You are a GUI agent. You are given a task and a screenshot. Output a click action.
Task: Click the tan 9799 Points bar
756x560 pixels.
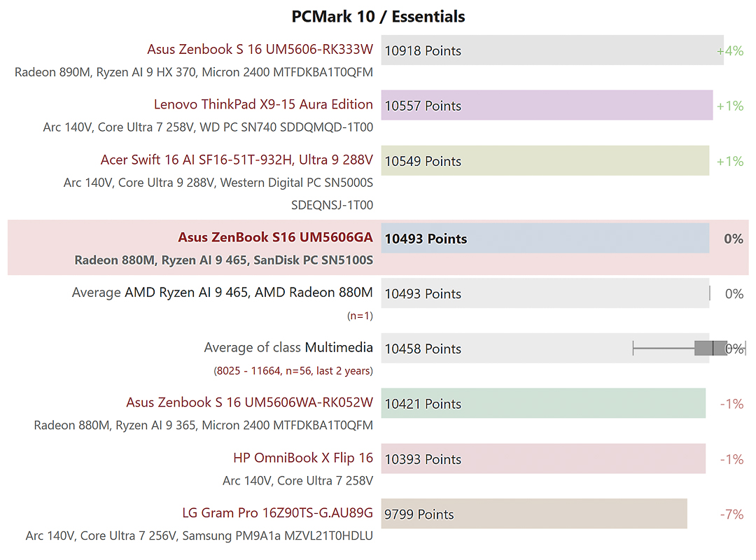tap(533, 514)
